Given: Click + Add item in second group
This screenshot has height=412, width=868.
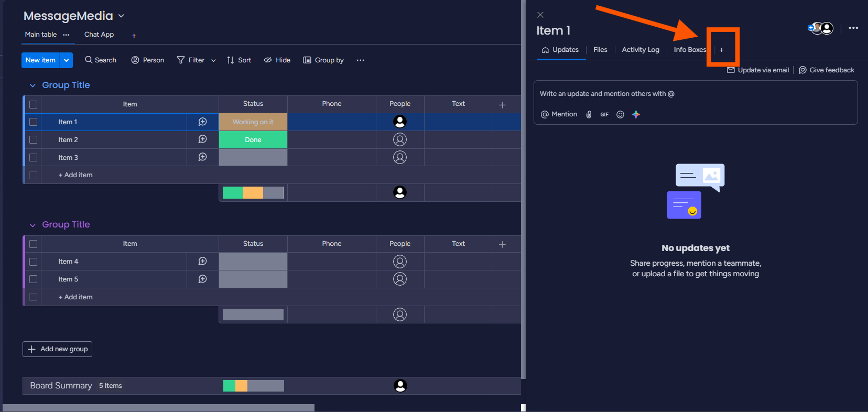Looking at the screenshot, I should [x=75, y=297].
